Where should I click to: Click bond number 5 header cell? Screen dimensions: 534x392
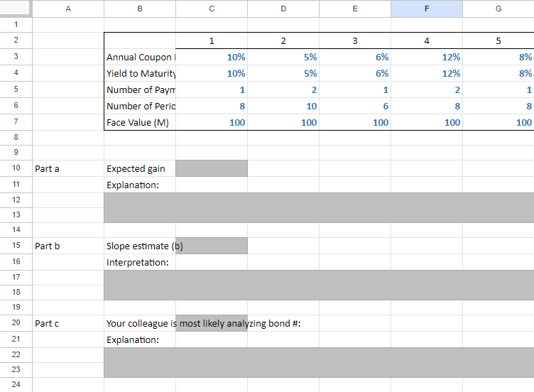498,41
